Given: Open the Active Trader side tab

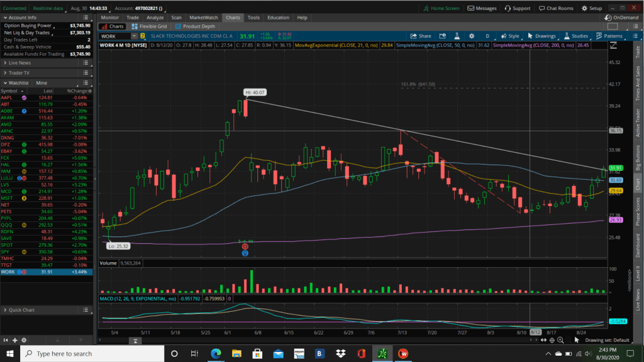Looking at the screenshot, I should (x=638, y=123).
